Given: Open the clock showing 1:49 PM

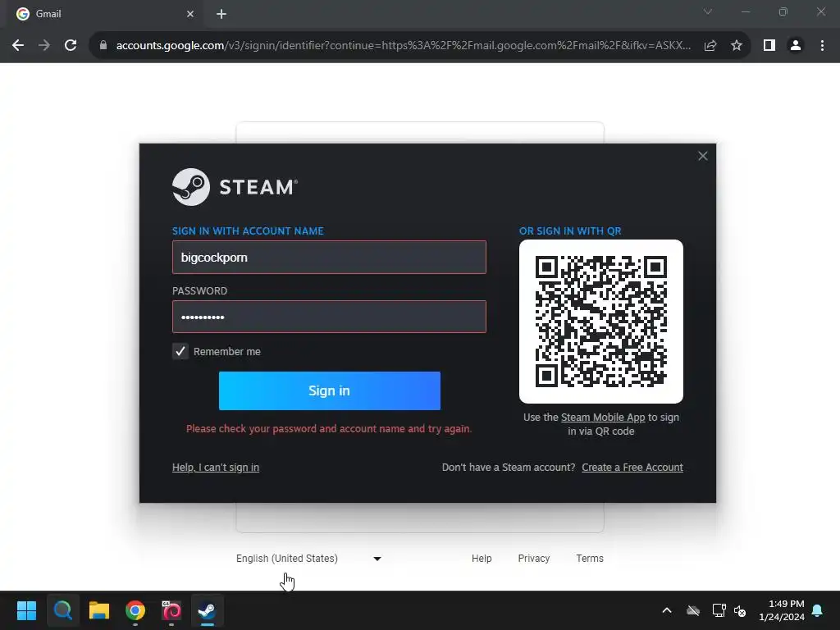Looking at the screenshot, I should pos(782,610).
